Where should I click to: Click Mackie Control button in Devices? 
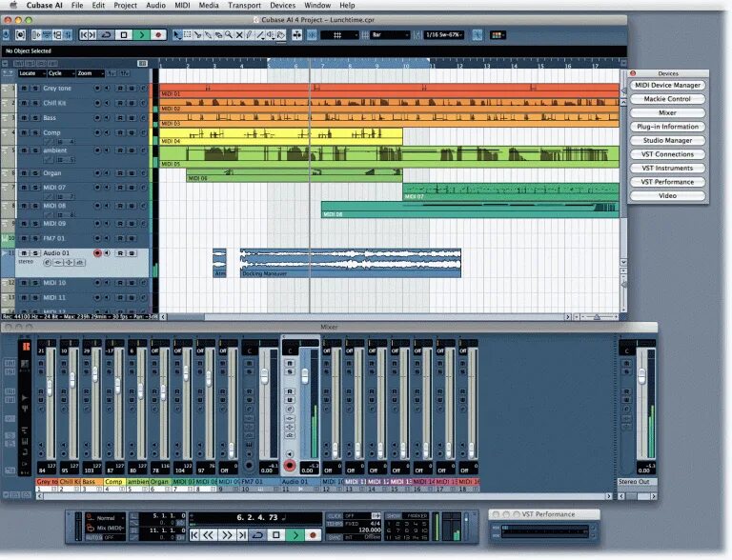tap(667, 99)
